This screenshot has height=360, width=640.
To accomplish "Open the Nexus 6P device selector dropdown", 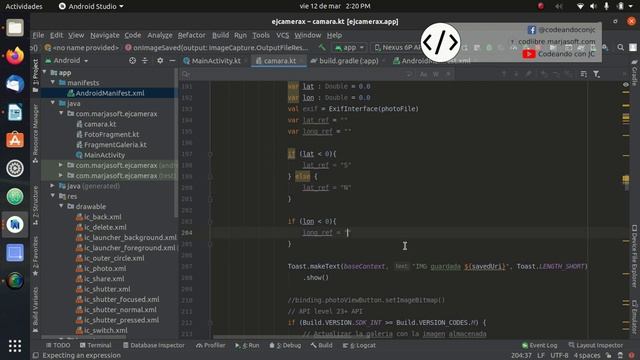I will click(x=398, y=48).
